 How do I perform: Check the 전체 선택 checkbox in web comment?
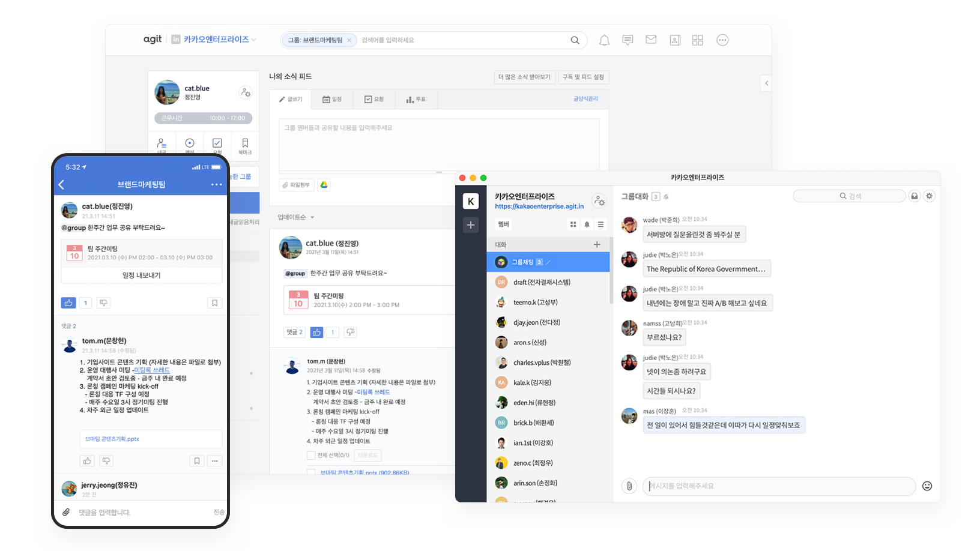click(x=311, y=456)
